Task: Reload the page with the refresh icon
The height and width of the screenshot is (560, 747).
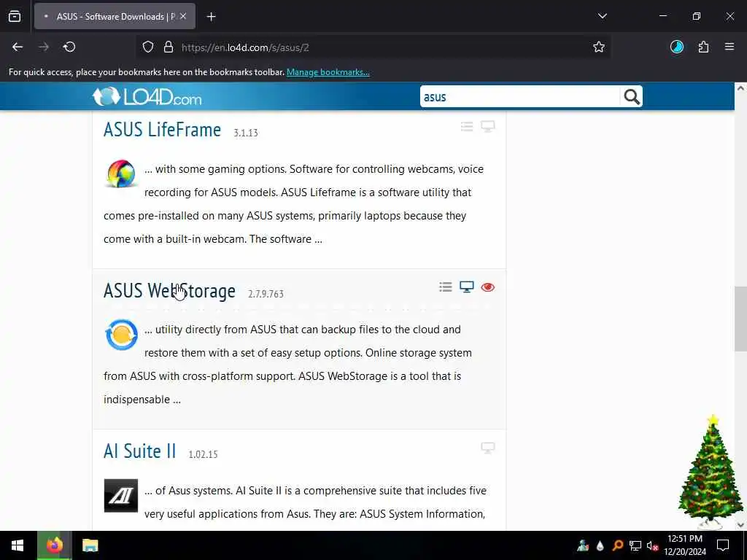Action: tap(69, 47)
